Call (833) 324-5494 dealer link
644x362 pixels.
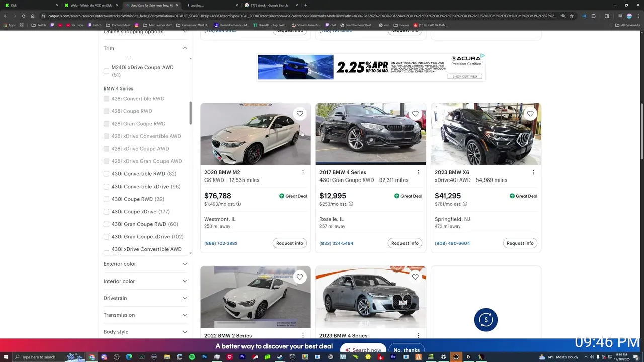336,243
